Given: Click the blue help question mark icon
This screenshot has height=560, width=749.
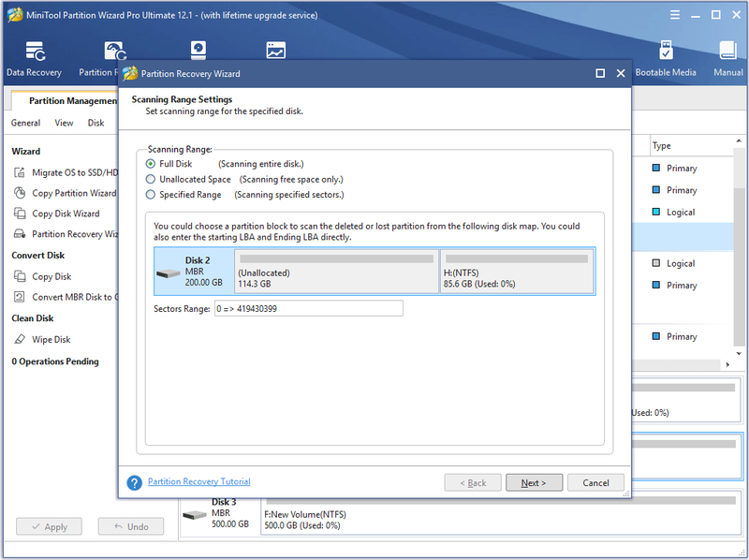Looking at the screenshot, I should click(134, 482).
